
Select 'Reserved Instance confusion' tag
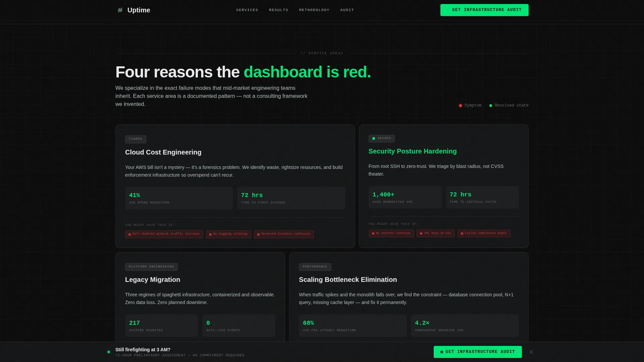click(284, 234)
